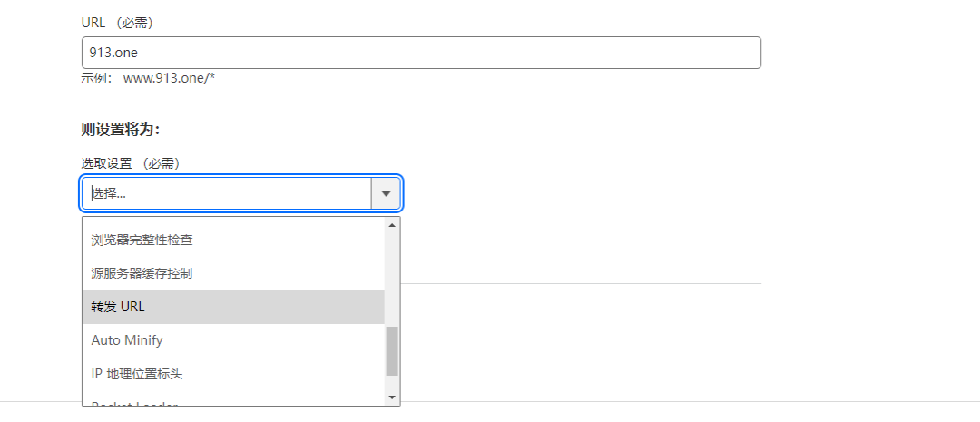The height and width of the screenshot is (422, 980).
Task: Choose IP 地理位置标头 setting
Action: tap(138, 373)
